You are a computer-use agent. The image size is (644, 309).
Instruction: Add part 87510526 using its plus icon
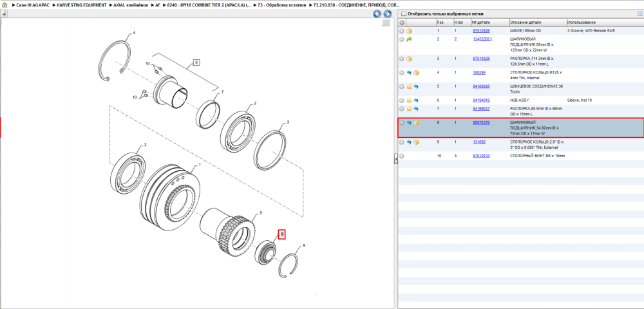coord(402,31)
